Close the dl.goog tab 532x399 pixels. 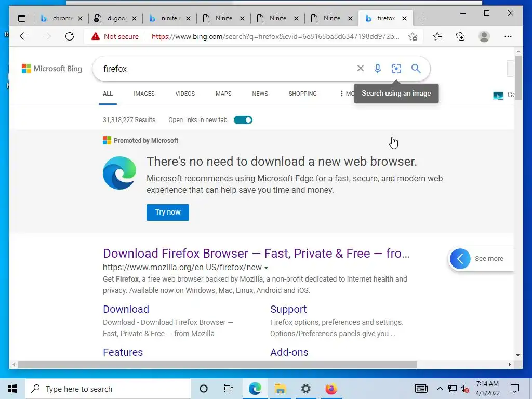(134, 18)
